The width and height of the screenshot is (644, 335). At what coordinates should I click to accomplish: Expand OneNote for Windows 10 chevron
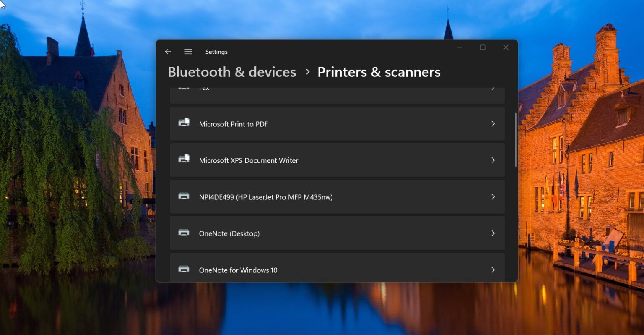pyautogui.click(x=493, y=270)
